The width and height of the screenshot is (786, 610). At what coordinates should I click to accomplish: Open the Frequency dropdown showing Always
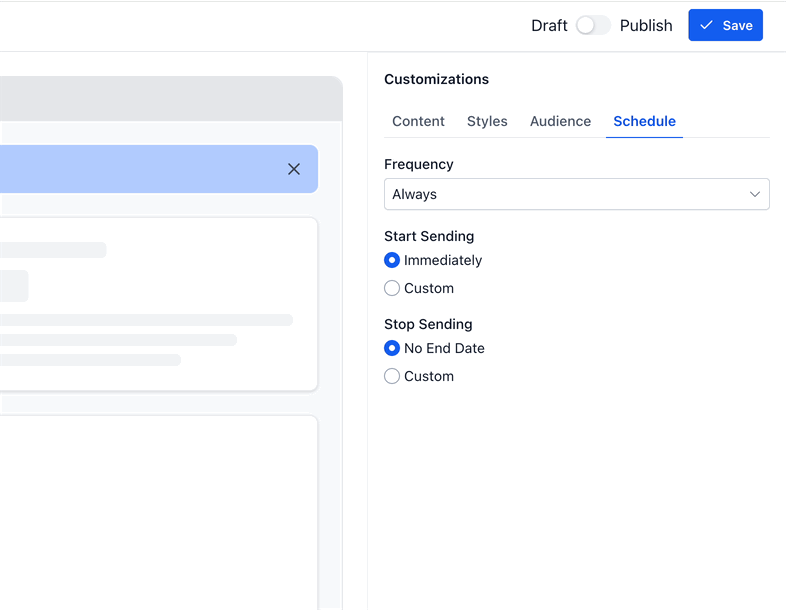tap(576, 194)
